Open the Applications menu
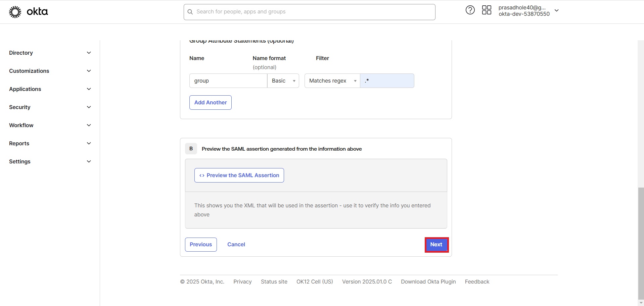The image size is (644, 306). tap(49, 89)
